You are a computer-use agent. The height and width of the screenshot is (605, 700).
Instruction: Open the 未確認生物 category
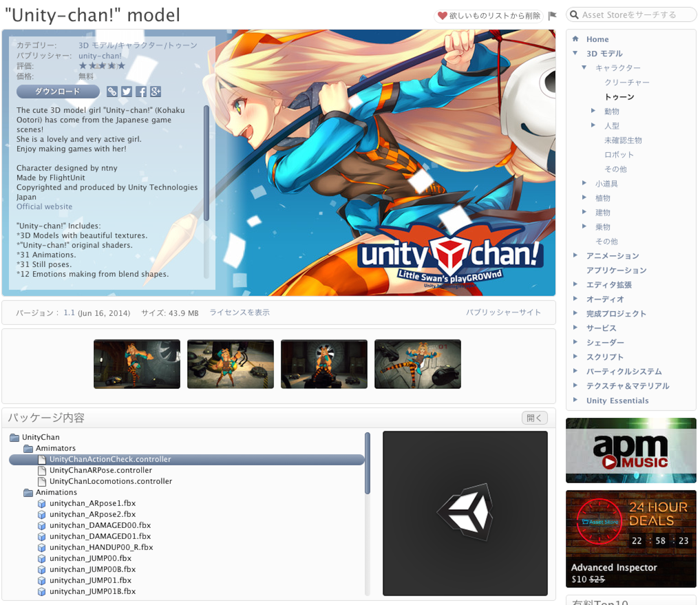pyautogui.click(x=623, y=140)
